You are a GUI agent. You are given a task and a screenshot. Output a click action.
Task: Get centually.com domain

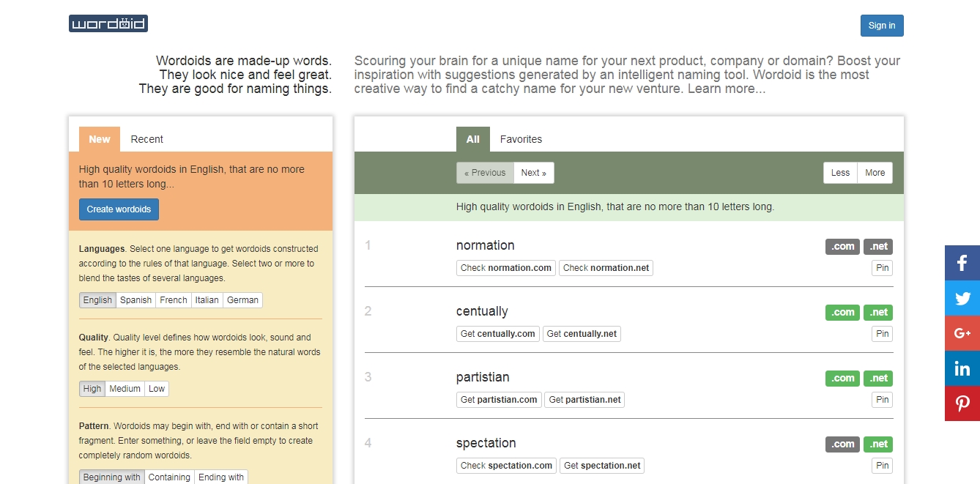coord(498,334)
